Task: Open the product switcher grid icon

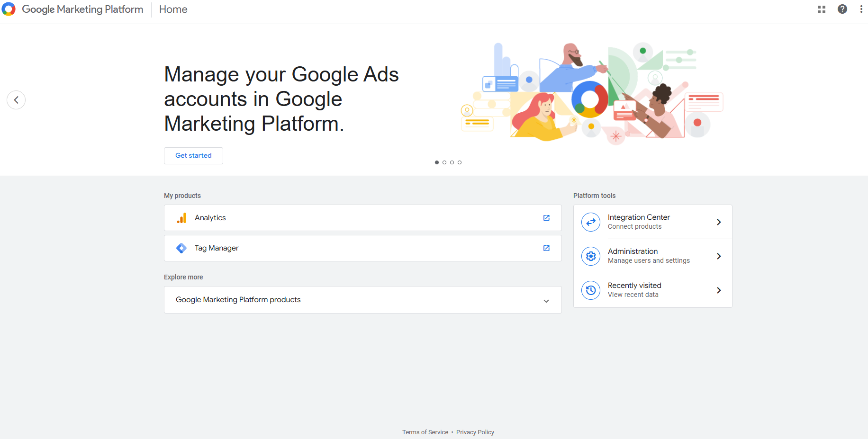Action: pos(822,9)
